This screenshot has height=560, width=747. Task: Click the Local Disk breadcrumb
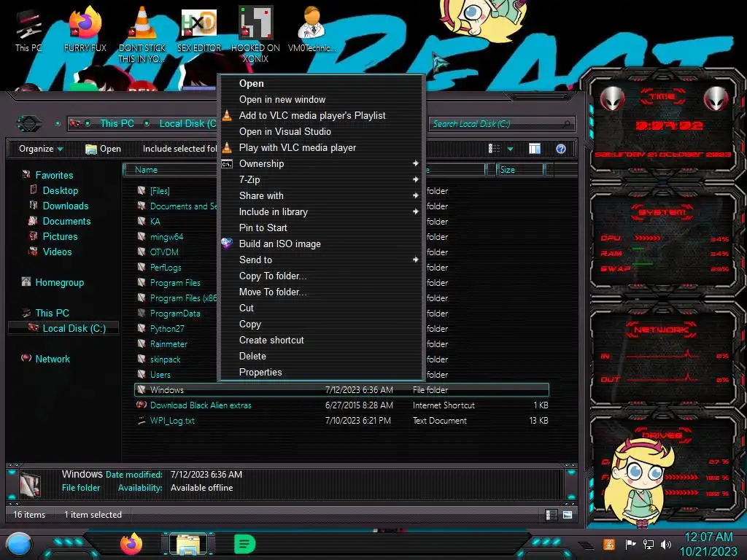coord(187,123)
